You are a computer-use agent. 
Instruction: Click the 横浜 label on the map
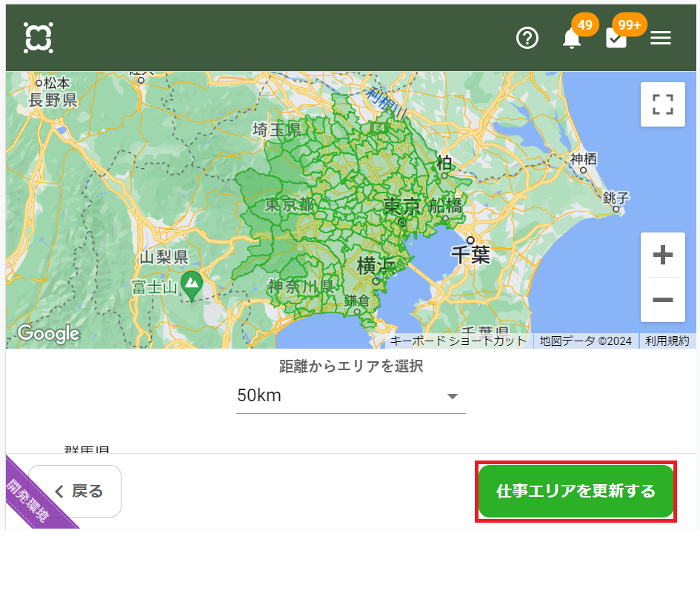point(376,265)
